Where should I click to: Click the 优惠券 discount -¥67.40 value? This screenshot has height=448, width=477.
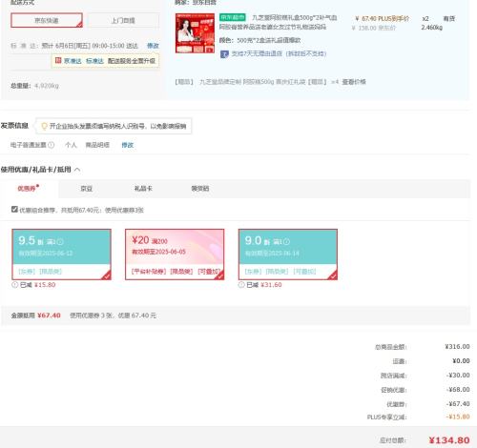tap(458, 404)
